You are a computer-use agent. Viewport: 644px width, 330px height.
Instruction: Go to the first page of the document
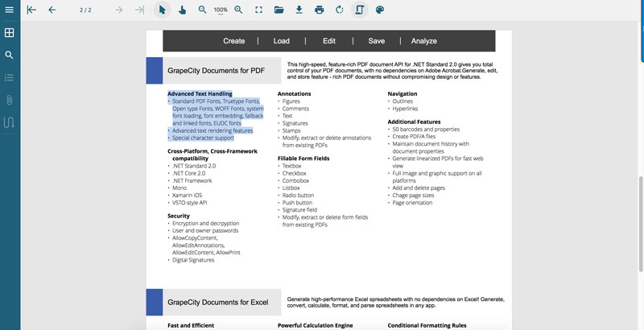(31, 10)
